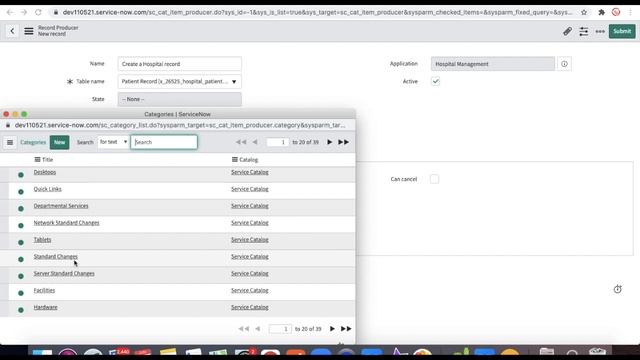Go to next page in bottom pagination

click(332, 329)
